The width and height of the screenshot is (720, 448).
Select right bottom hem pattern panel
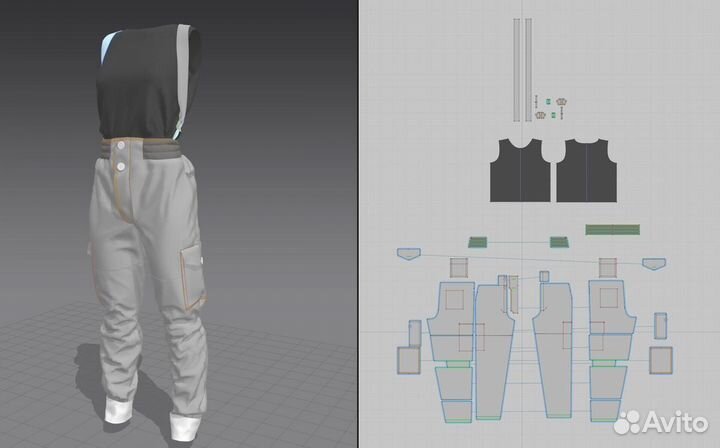click(606, 411)
